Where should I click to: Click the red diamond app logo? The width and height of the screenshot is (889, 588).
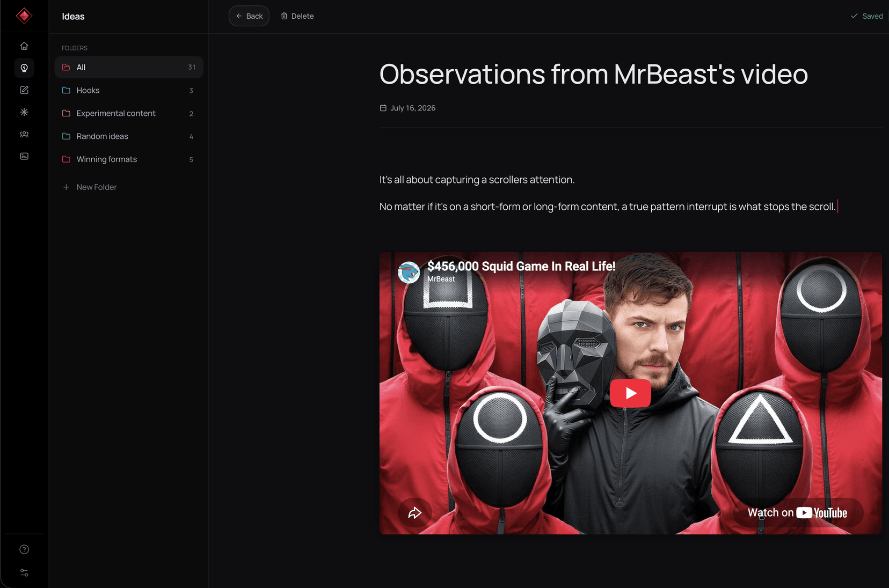point(24,16)
